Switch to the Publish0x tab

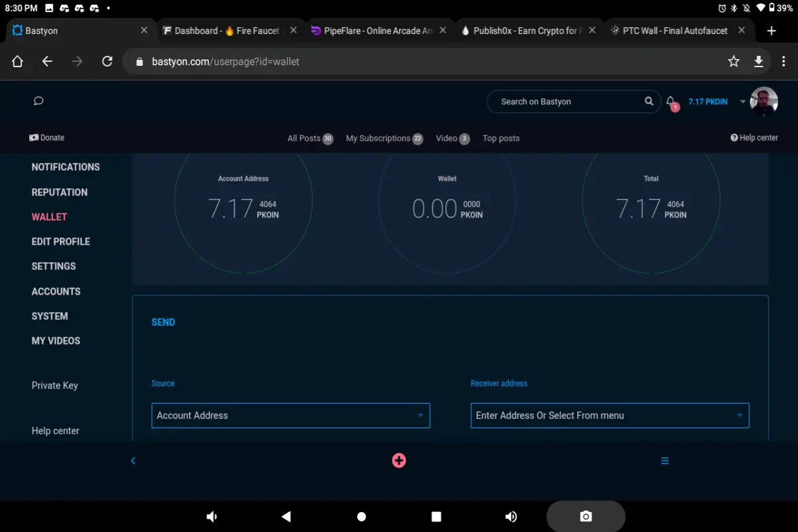click(x=529, y=31)
